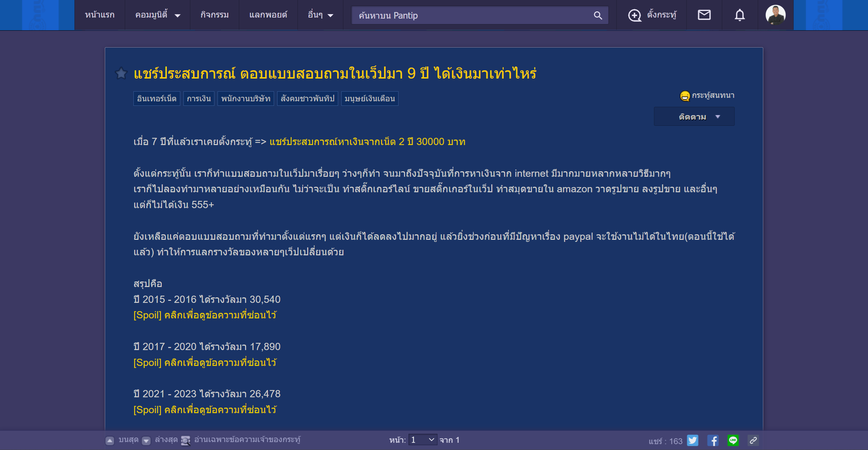Click the กระทู้สนทนา label
The width and height of the screenshot is (868, 450).
pyautogui.click(x=713, y=95)
